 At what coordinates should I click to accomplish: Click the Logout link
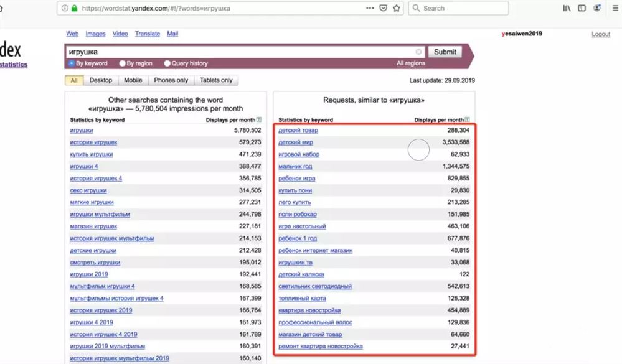601,34
